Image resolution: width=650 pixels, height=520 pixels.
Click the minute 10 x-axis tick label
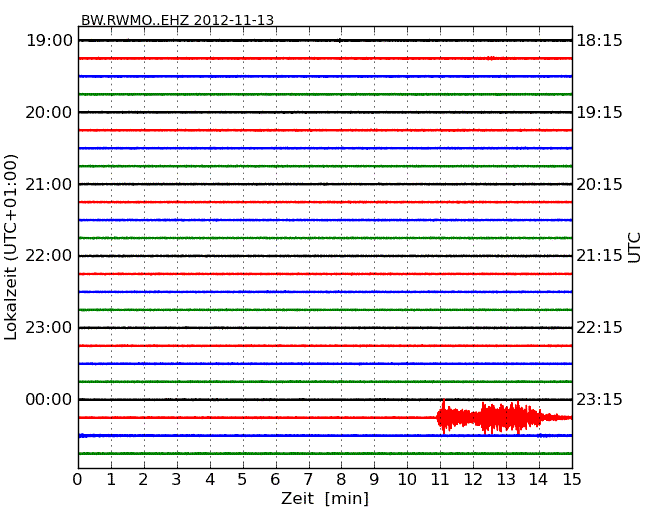(407, 479)
